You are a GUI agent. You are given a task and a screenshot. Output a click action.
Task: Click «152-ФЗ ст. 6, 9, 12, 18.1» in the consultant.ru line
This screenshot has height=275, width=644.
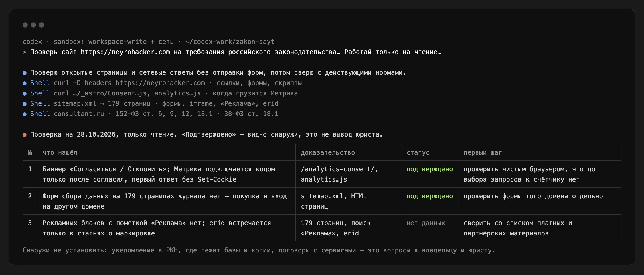pyautogui.click(x=164, y=114)
